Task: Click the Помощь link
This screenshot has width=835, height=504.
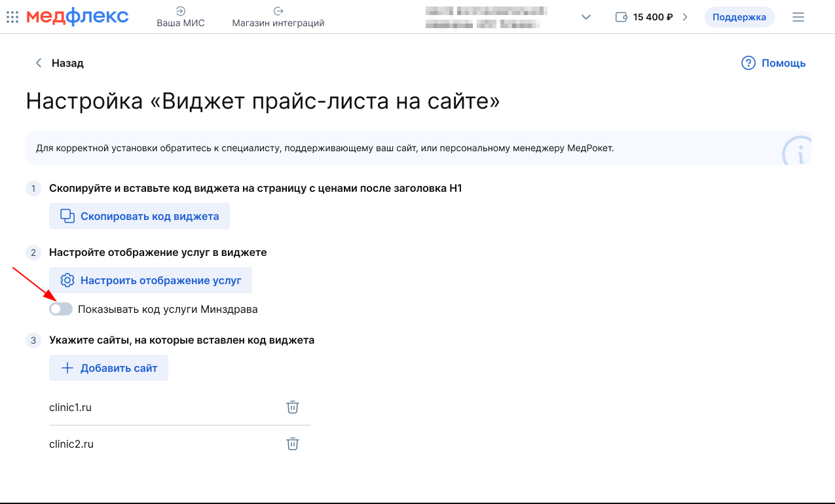Action: pos(783,63)
